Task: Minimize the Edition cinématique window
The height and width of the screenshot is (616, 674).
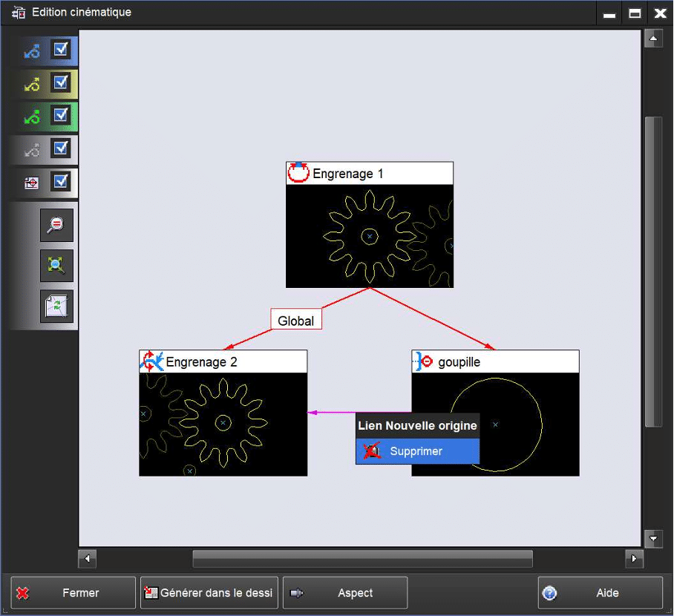Action: [x=609, y=14]
